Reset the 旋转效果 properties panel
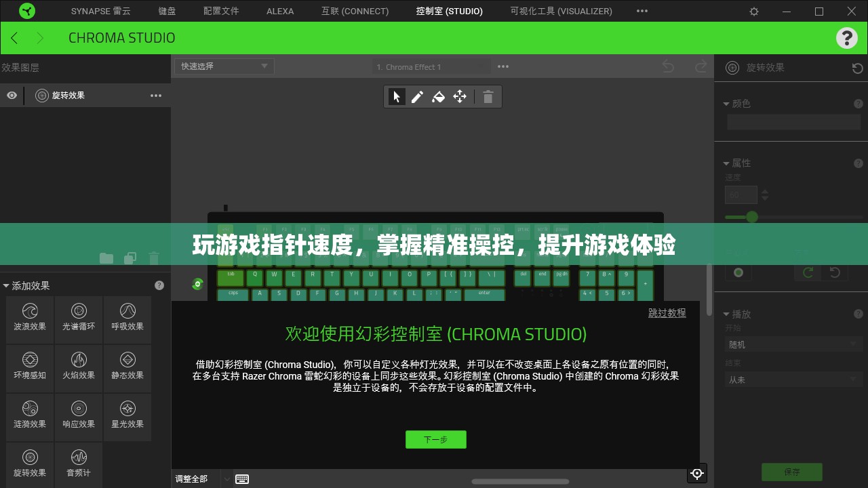The image size is (868, 488). pos(857,68)
